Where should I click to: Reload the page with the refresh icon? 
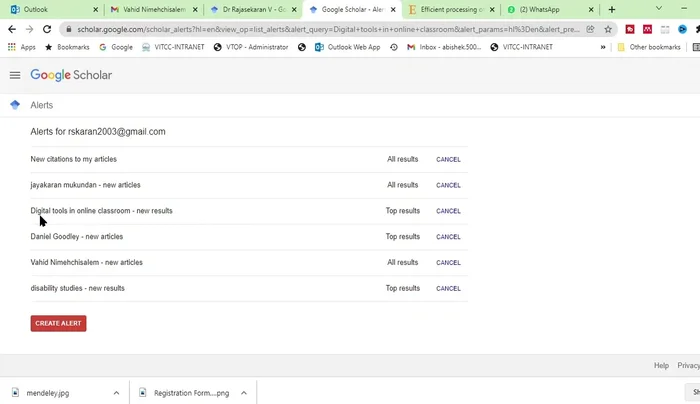(x=48, y=29)
